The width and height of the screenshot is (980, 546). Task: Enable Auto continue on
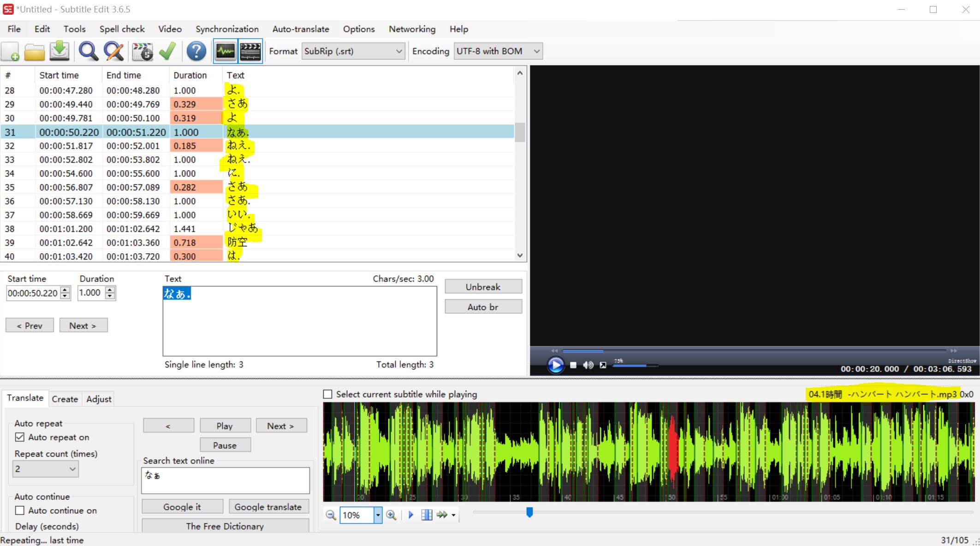coord(20,510)
